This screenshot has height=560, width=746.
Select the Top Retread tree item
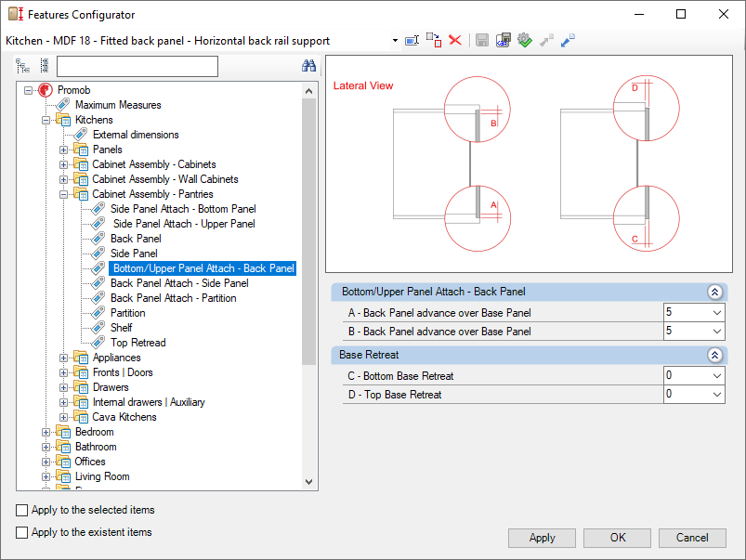(x=138, y=343)
